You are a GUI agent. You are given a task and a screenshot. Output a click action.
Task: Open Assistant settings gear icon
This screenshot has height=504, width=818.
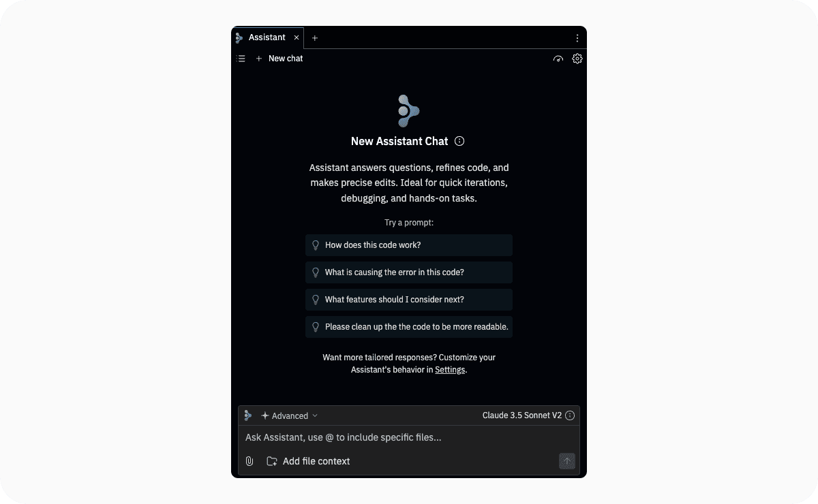pos(577,59)
